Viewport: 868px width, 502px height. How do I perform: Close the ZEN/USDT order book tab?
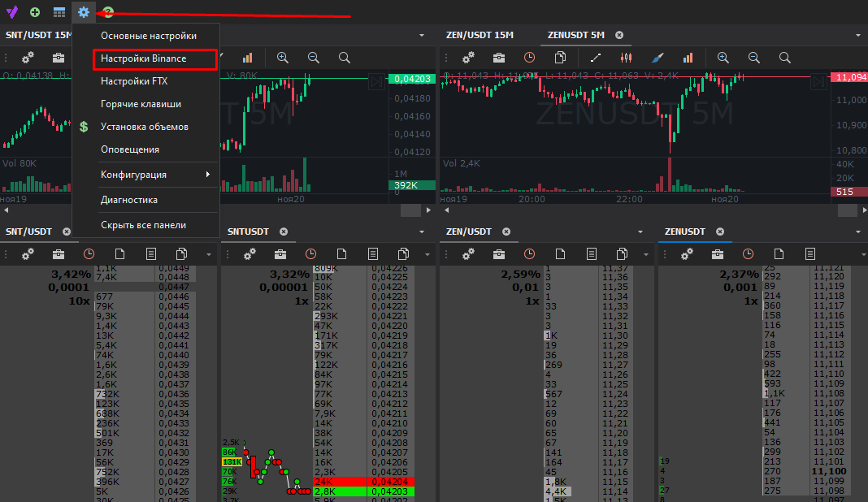[506, 232]
